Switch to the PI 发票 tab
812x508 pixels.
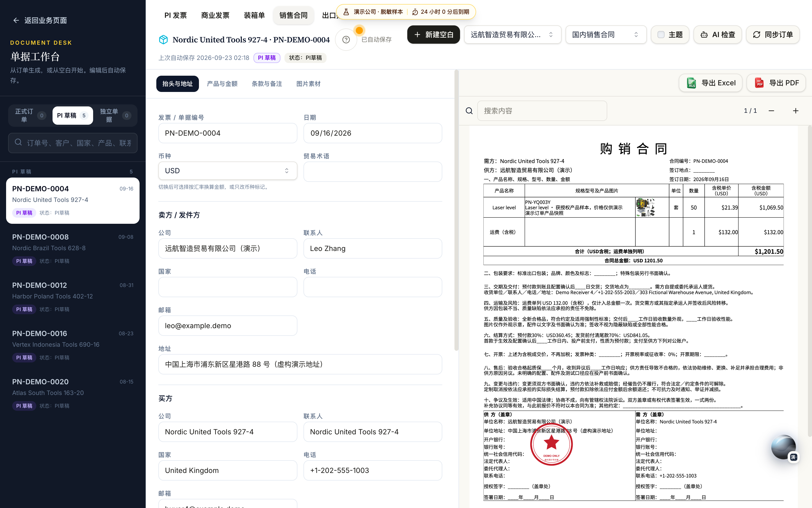tap(176, 15)
